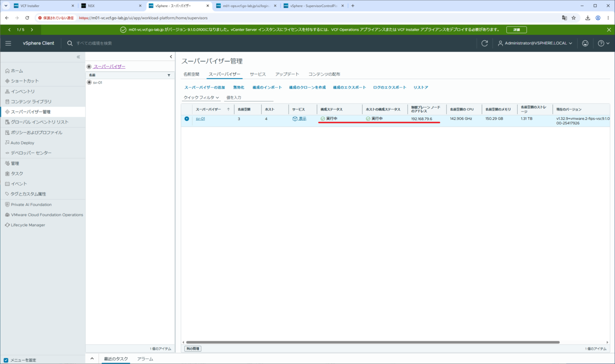Open the Administrator@VSPHERE.LOCAL user menu
Screen dimensions: 615x364
[x=536, y=44]
